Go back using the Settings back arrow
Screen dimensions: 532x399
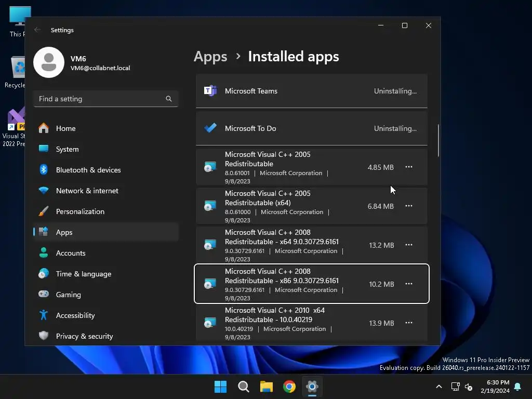[37, 30]
